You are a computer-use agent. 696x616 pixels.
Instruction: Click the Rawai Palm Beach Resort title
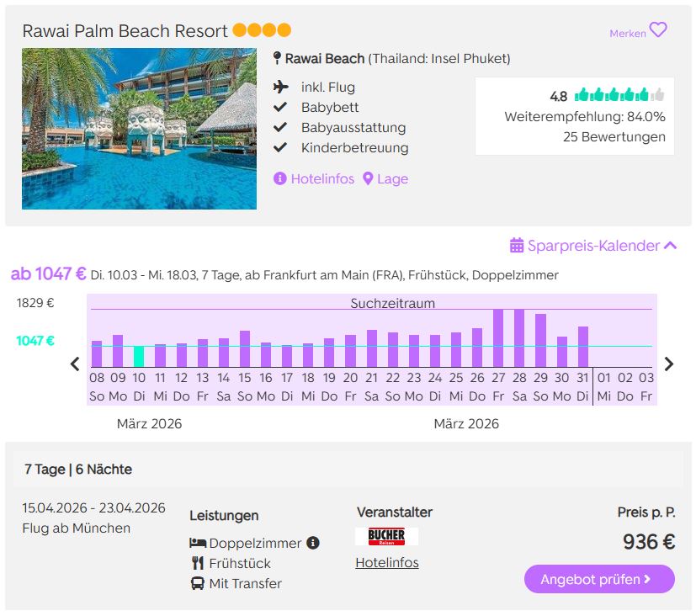(x=125, y=31)
